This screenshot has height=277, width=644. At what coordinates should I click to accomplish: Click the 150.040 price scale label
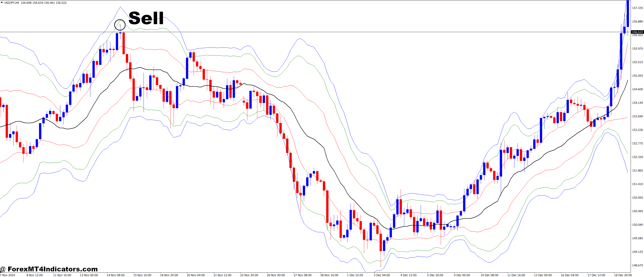pyautogui.click(x=637, y=224)
